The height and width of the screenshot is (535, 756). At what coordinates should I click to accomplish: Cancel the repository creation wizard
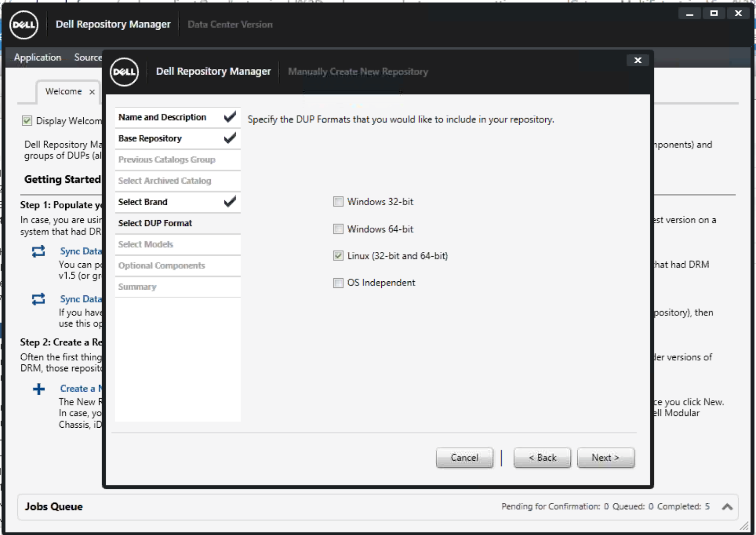click(x=464, y=457)
